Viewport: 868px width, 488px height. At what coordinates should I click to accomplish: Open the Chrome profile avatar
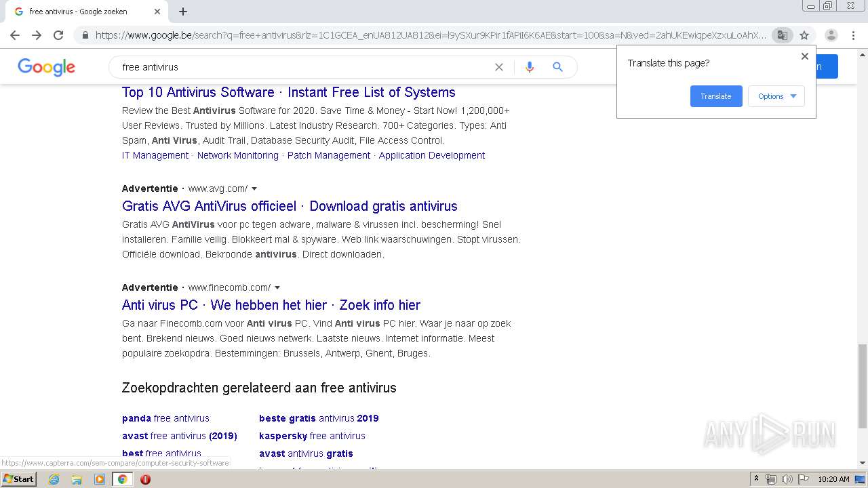pos(831,35)
